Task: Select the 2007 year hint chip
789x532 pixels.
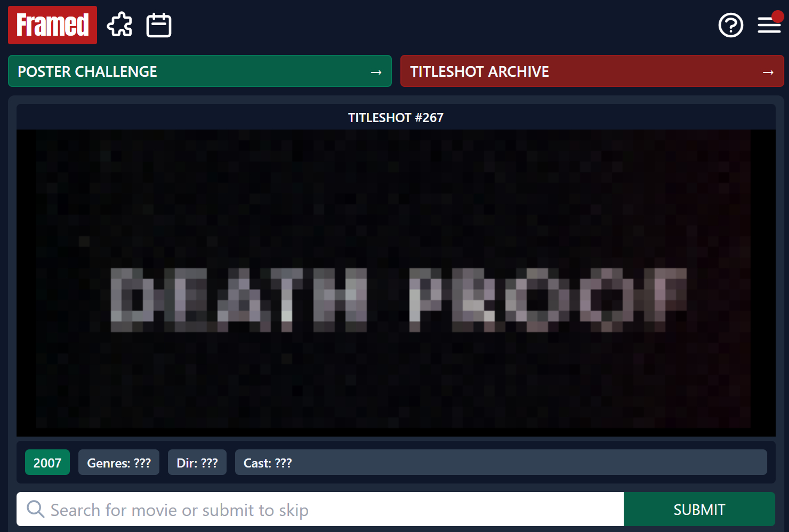Action: tap(47, 463)
